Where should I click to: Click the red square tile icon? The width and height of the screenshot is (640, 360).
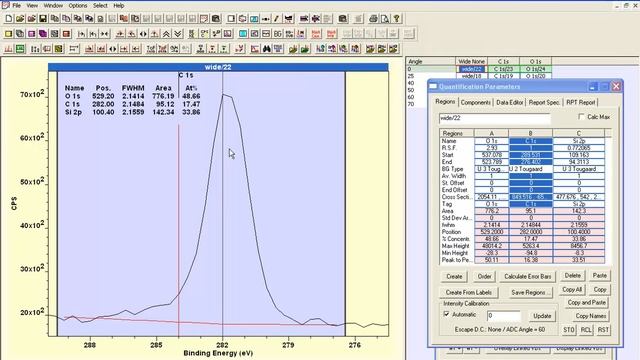[66, 34]
